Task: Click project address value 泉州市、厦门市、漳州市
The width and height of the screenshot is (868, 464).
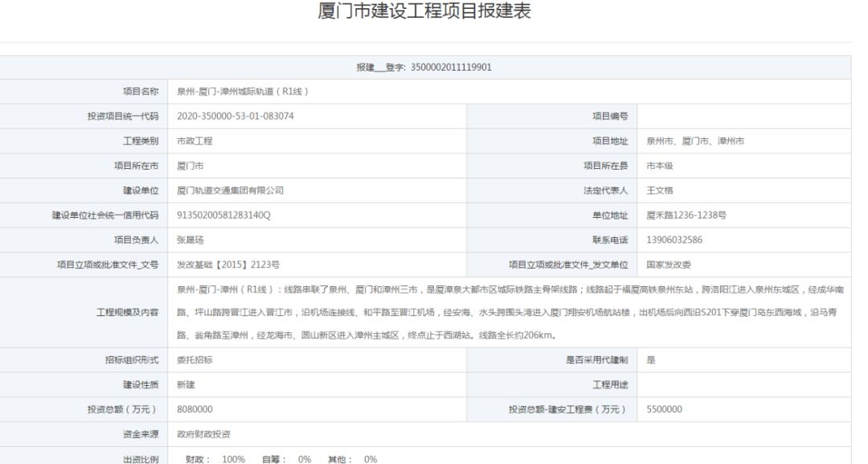Action: pos(695,141)
